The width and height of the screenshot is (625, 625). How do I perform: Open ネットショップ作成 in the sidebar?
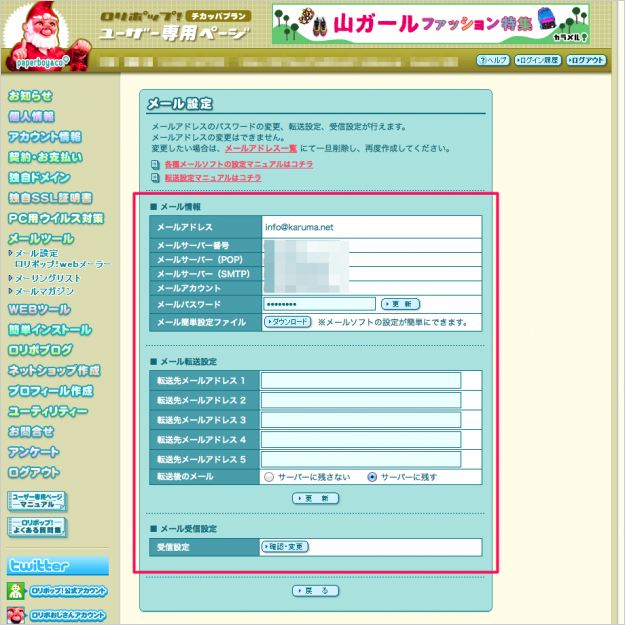tap(54, 370)
